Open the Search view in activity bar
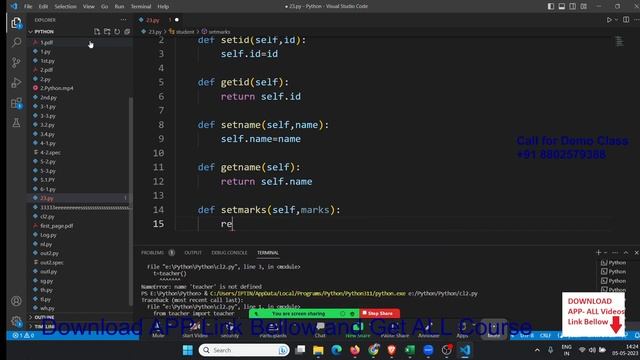The height and width of the screenshot is (360, 640). (x=16, y=42)
